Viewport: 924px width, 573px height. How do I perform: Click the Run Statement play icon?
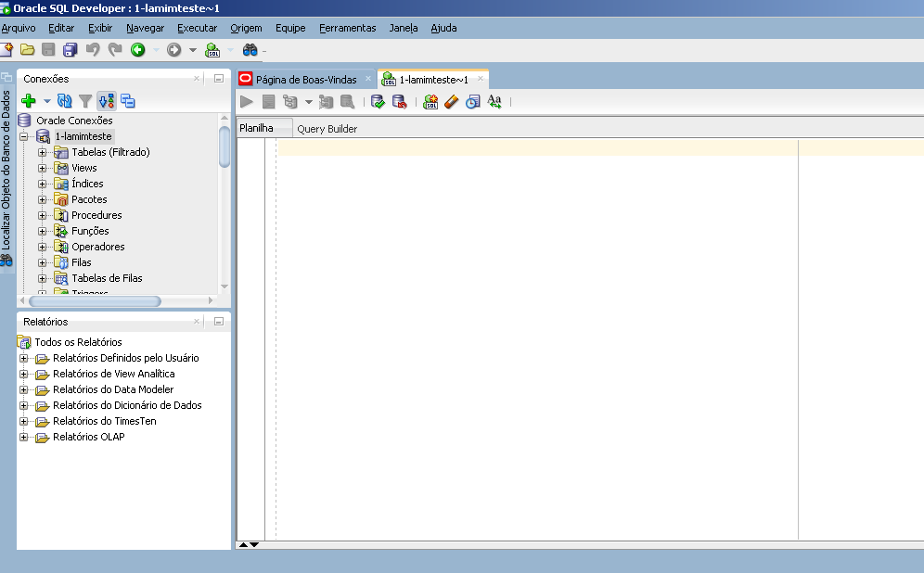click(247, 102)
